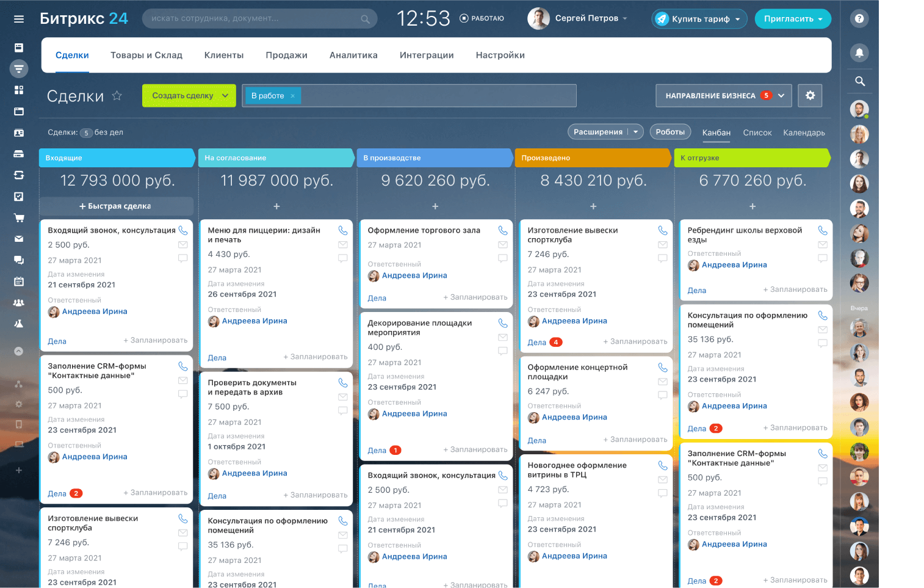Click the mobile phone icon in sidebar
The image size is (924, 588).
point(19,424)
